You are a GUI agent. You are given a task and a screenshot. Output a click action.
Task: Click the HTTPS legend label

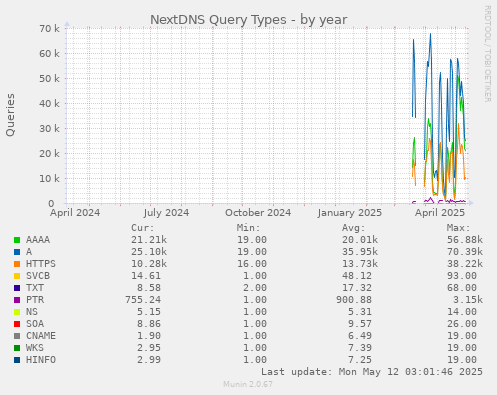click(41, 264)
